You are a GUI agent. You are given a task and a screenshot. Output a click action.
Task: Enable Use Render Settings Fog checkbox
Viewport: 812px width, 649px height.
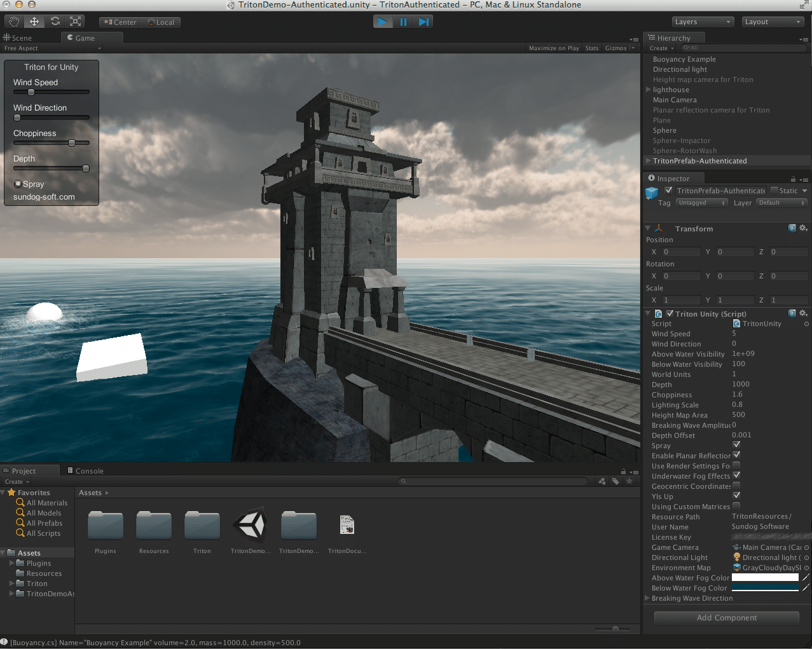tap(736, 465)
